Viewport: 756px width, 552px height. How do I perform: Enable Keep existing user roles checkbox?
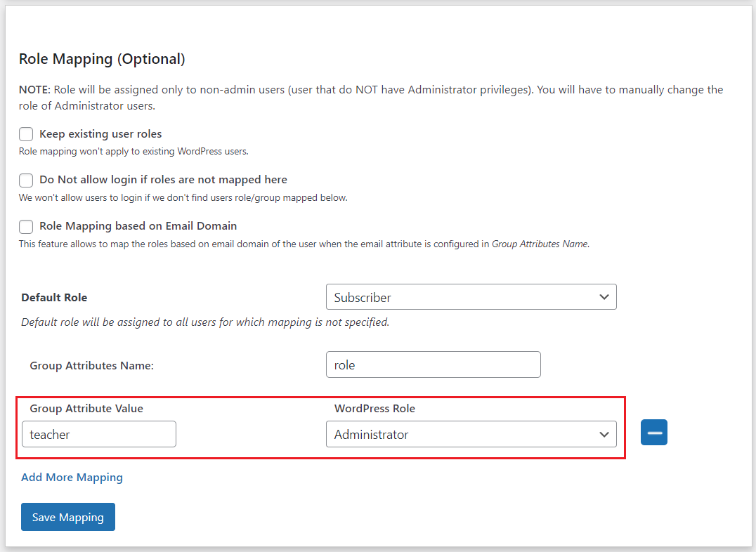coord(26,134)
